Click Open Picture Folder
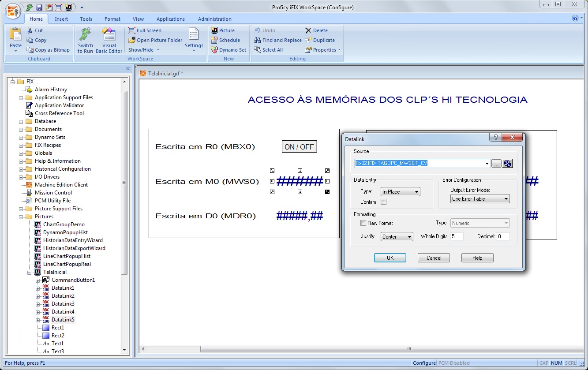Screen dimensions: 588x370 click(155, 40)
